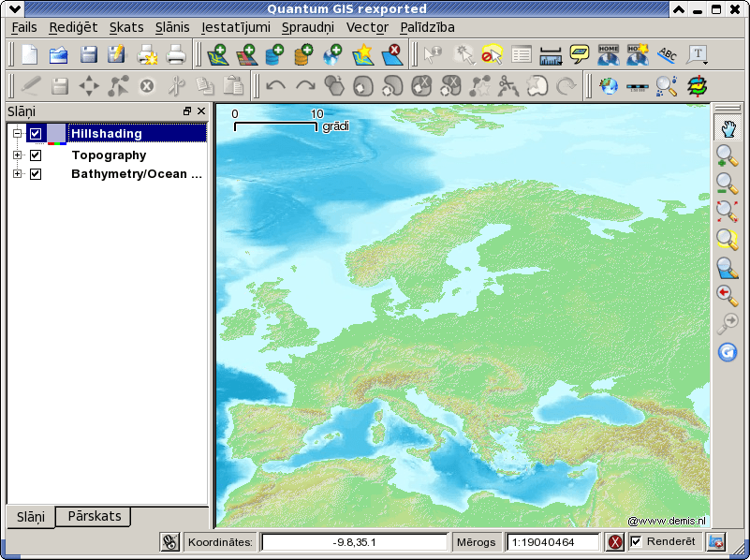Remove layer (blue sheet with red X)

tap(391, 54)
